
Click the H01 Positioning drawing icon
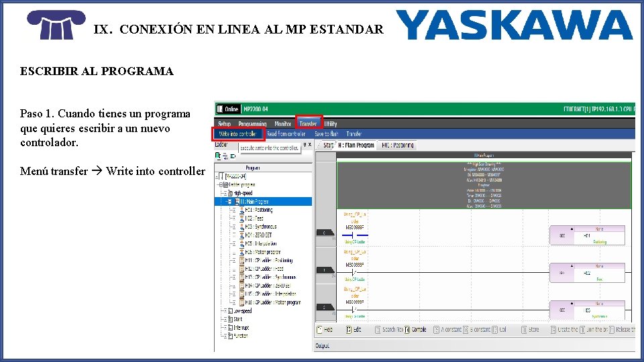241,210
